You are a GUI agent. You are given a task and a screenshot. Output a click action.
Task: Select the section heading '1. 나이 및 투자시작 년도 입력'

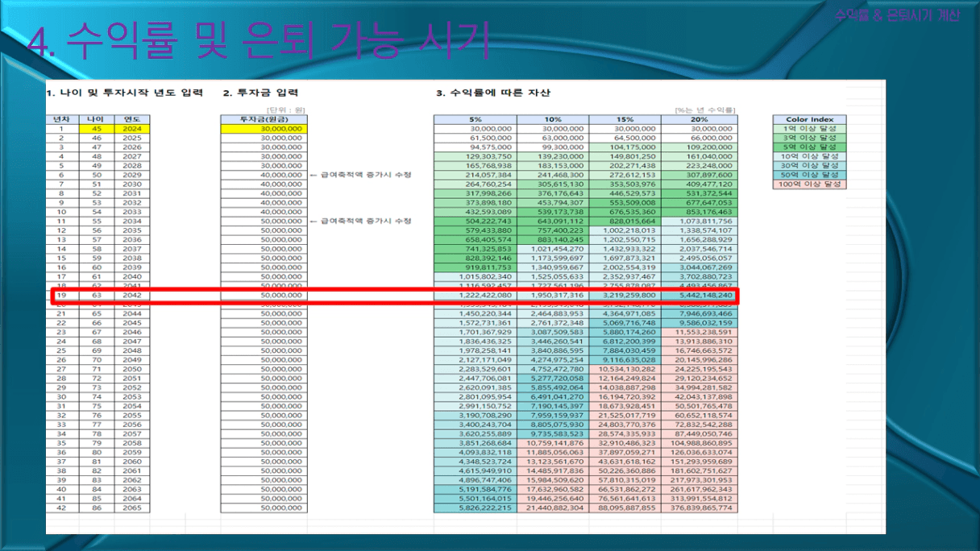(x=125, y=93)
